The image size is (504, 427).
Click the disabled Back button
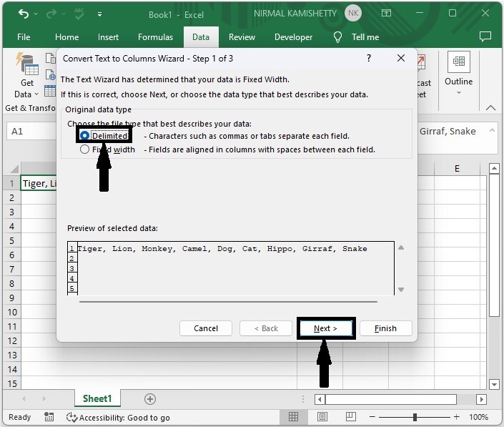266,328
